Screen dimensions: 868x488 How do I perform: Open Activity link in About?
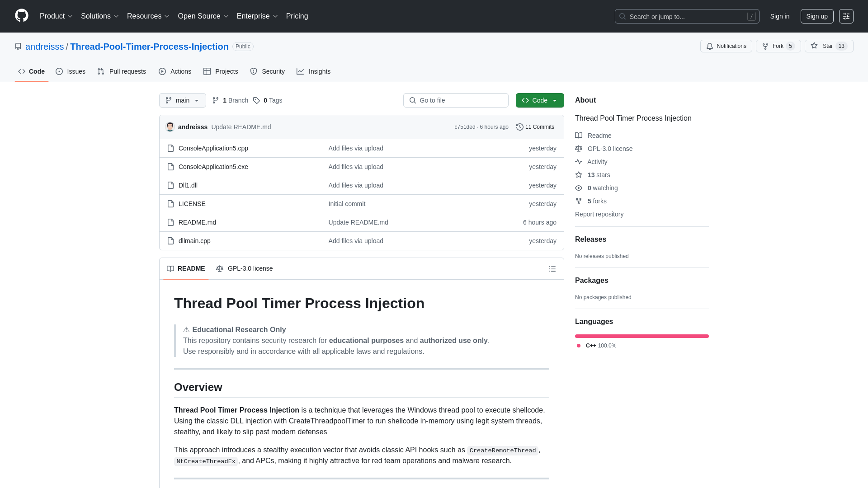click(591, 162)
